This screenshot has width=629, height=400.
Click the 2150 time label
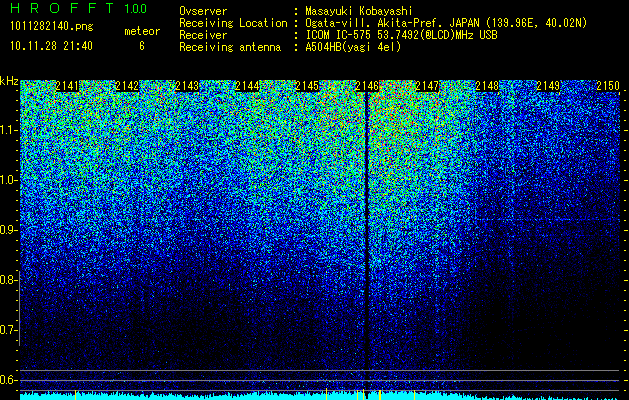tap(608, 86)
